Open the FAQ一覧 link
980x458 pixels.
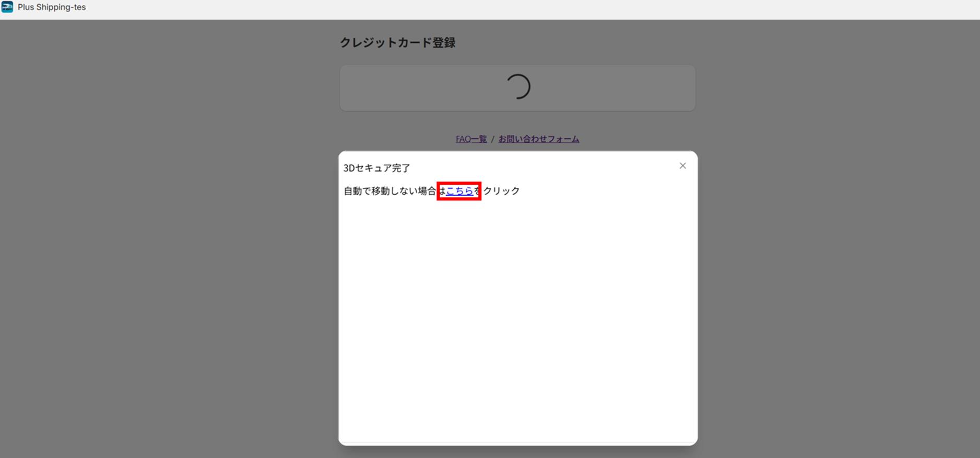point(471,139)
